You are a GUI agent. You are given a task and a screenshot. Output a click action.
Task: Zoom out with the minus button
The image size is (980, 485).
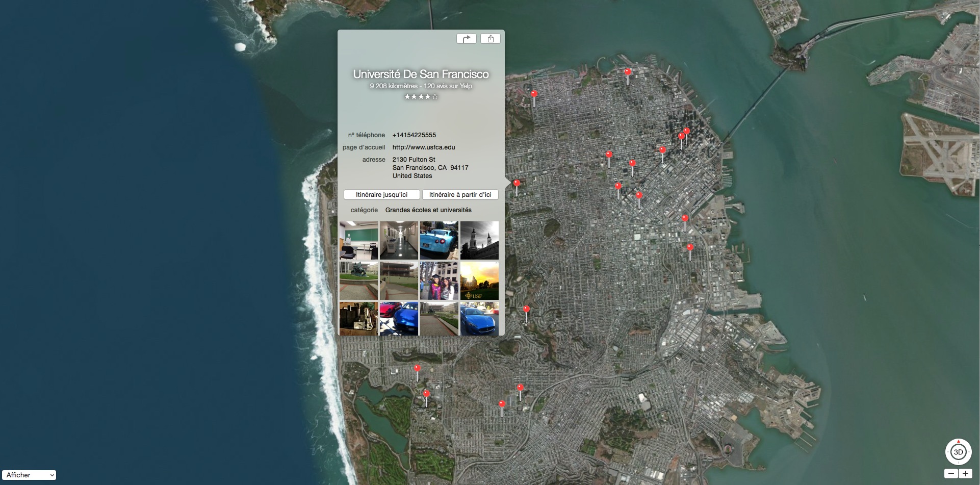[x=951, y=474]
